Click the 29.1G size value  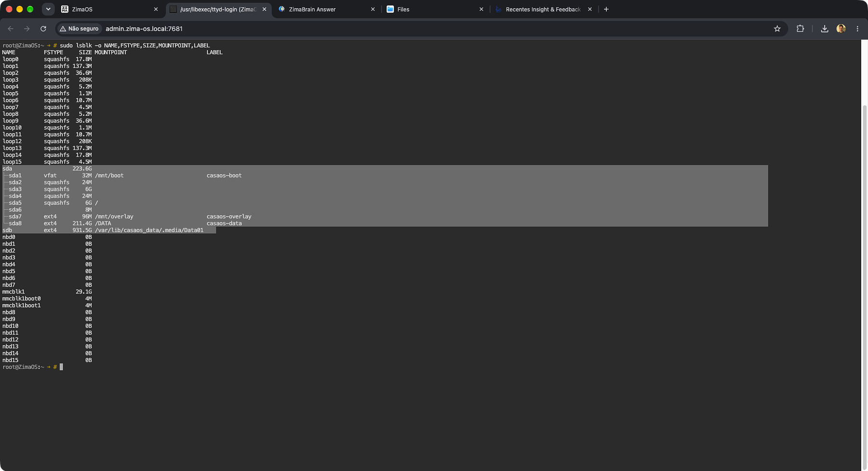point(84,292)
